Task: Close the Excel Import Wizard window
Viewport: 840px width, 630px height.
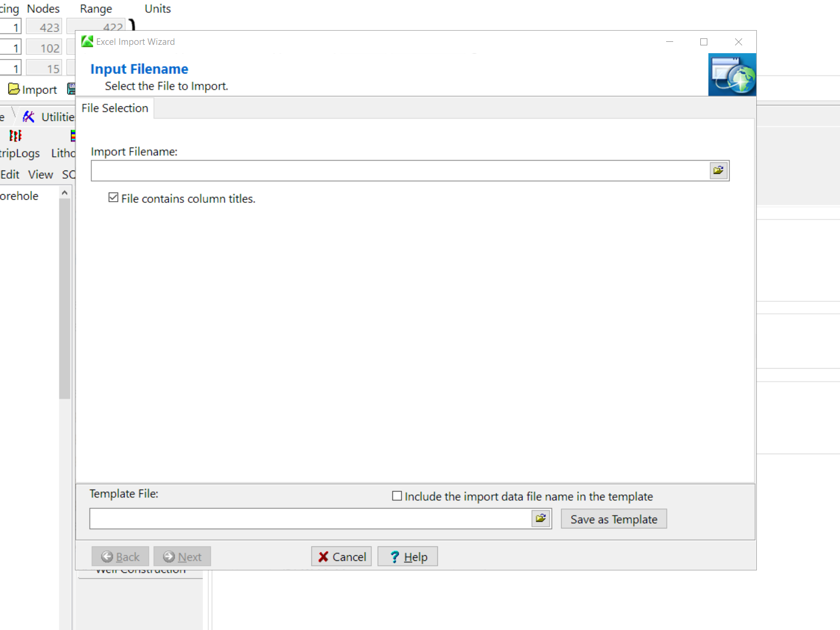Action: click(739, 42)
